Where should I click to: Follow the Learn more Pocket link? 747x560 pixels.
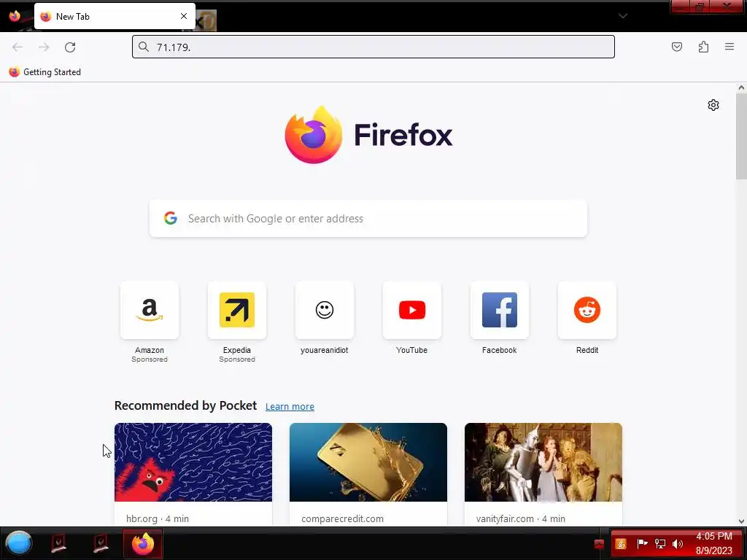(290, 406)
